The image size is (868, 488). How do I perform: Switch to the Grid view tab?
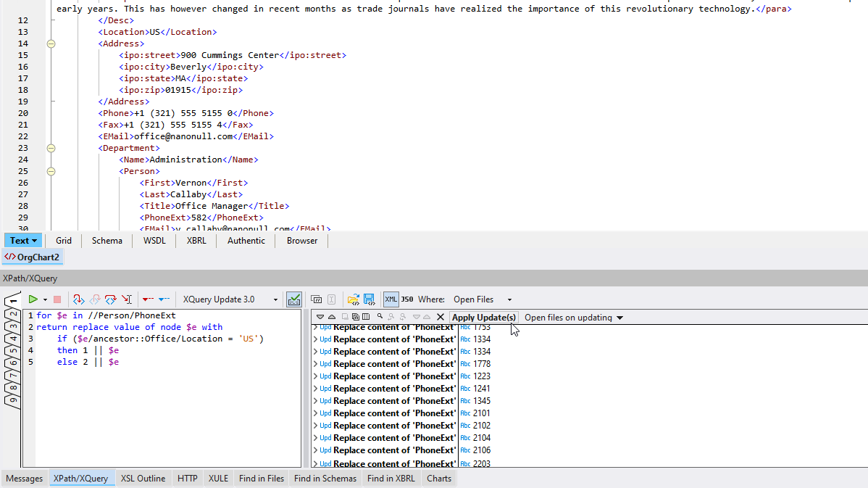click(63, 240)
